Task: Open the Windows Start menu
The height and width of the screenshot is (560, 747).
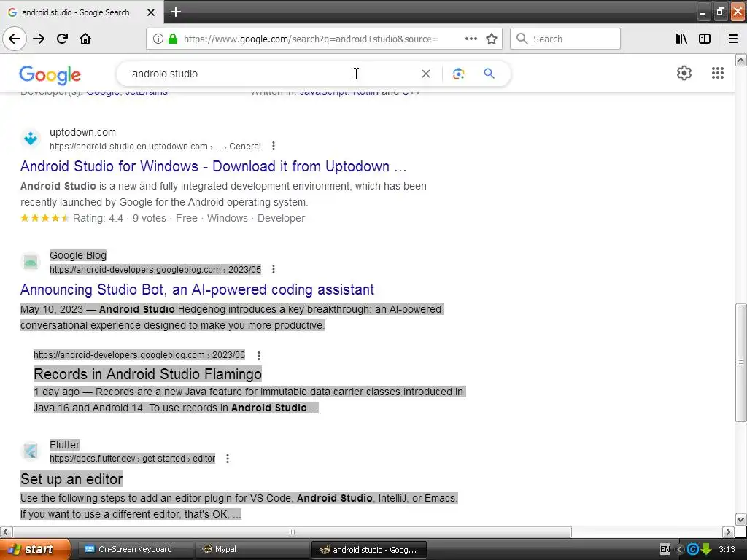Action: (35, 549)
